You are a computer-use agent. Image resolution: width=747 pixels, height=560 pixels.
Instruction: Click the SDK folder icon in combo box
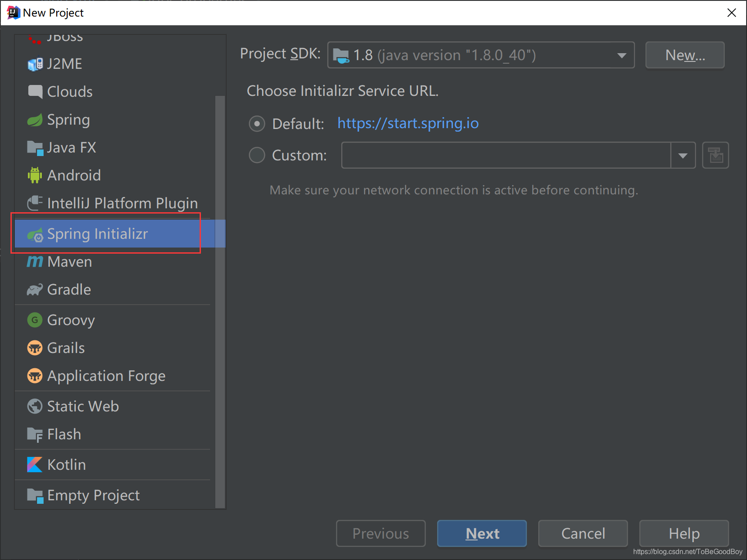pos(341,55)
